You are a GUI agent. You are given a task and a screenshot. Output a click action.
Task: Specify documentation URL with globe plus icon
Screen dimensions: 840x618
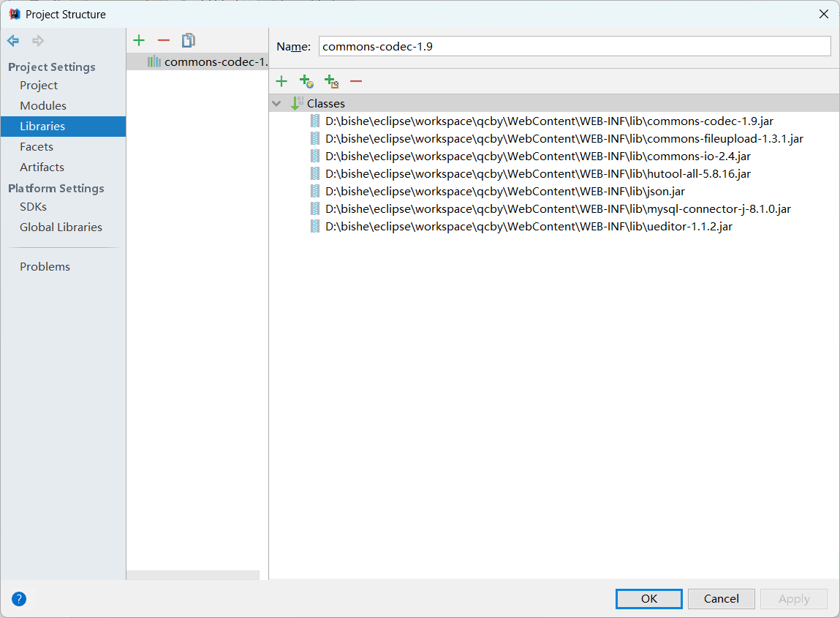click(x=306, y=81)
